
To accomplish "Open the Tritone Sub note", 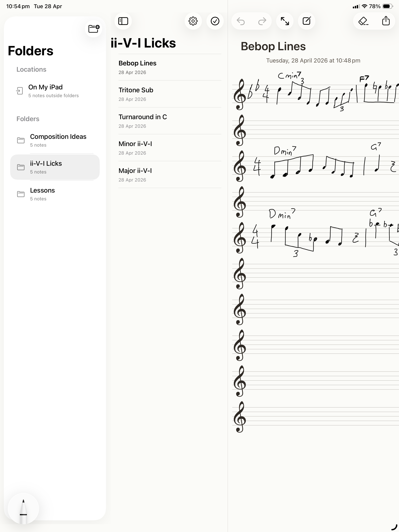I will point(170,94).
